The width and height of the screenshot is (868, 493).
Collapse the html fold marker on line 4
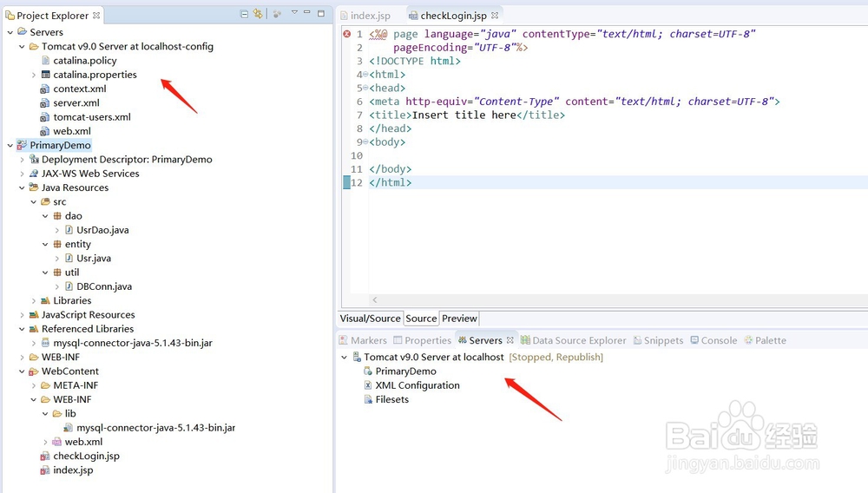coord(365,74)
